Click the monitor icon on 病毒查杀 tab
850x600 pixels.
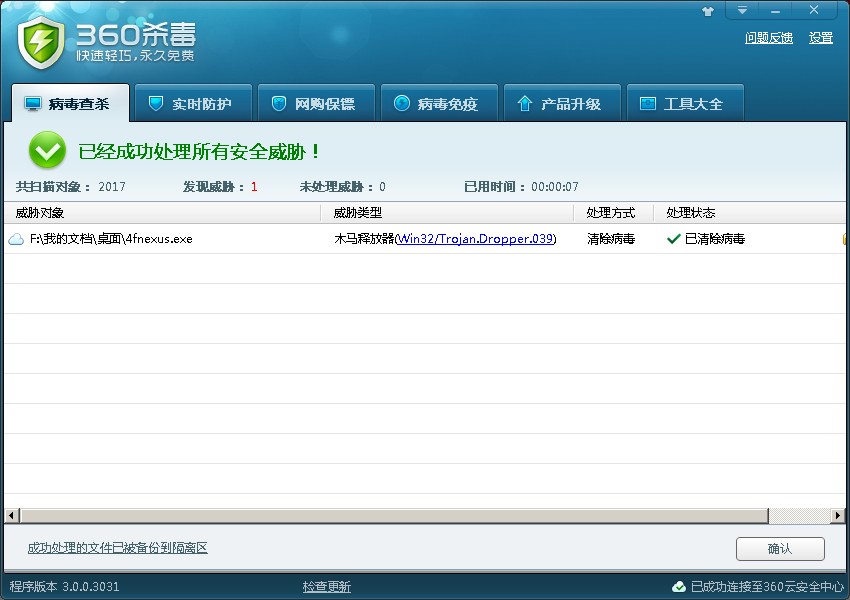click(33, 104)
